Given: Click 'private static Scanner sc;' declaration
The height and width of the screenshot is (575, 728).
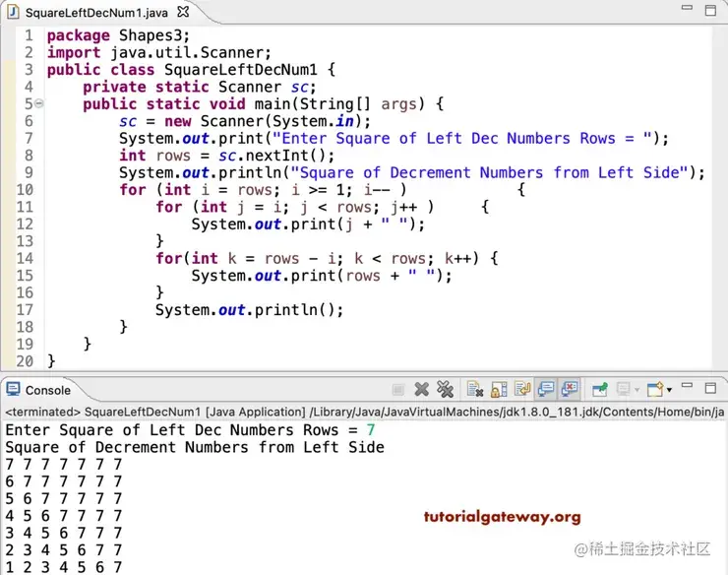Looking at the screenshot, I should [x=200, y=87].
